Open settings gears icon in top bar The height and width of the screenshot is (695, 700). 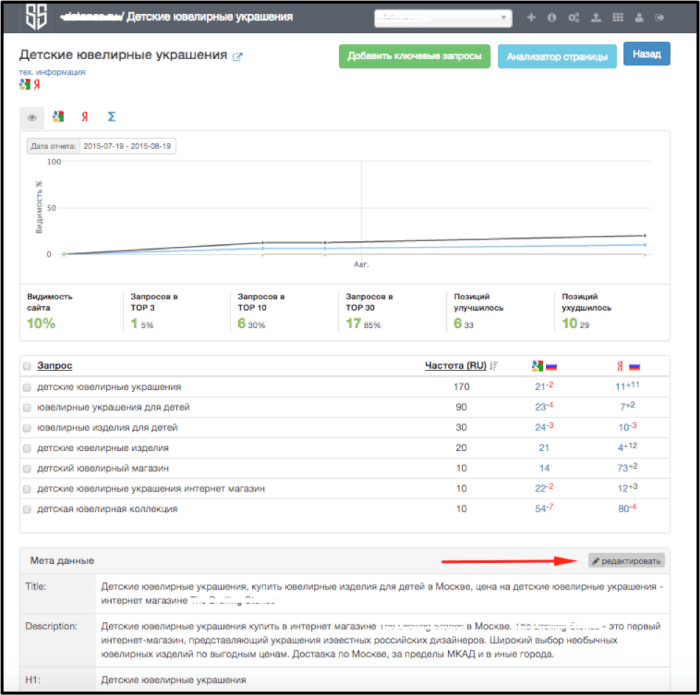click(x=573, y=17)
